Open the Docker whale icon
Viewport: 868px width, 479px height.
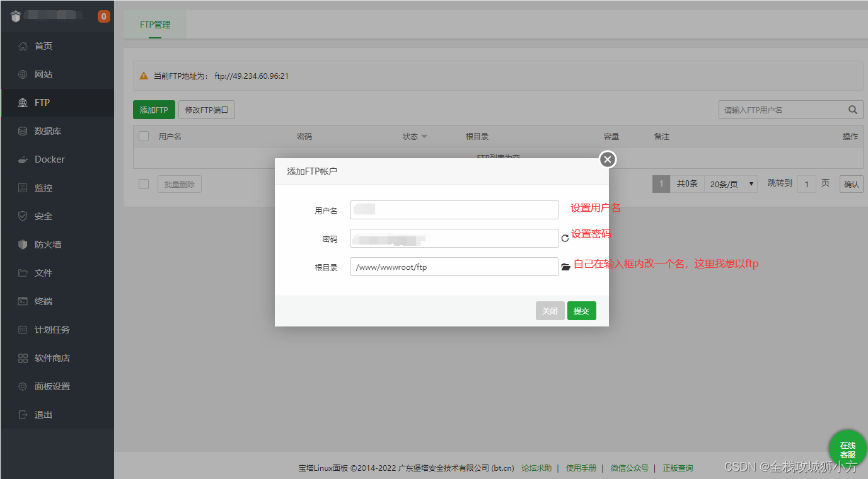23,159
